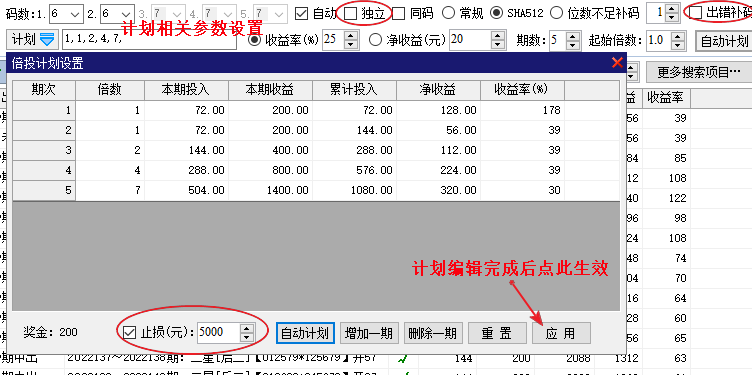Click the 起始倍数 field showing 1.0
Image resolution: width=752 pixels, height=375 pixels.
point(658,40)
